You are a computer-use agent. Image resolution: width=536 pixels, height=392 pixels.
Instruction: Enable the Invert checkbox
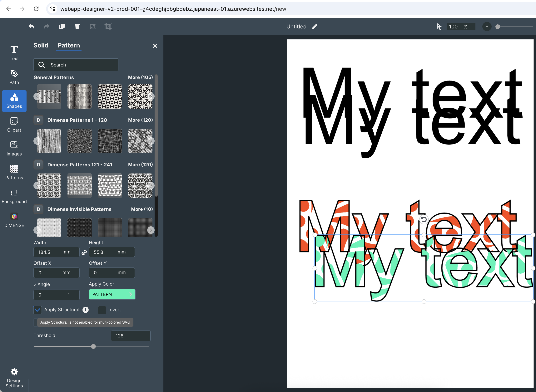102,310
